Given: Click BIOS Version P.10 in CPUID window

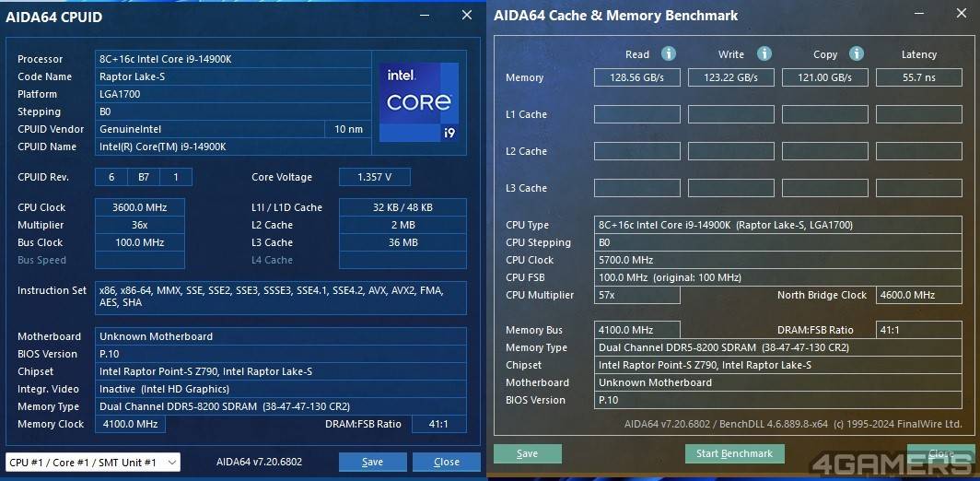Looking at the screenshot, I should click(x=281, y=354).
